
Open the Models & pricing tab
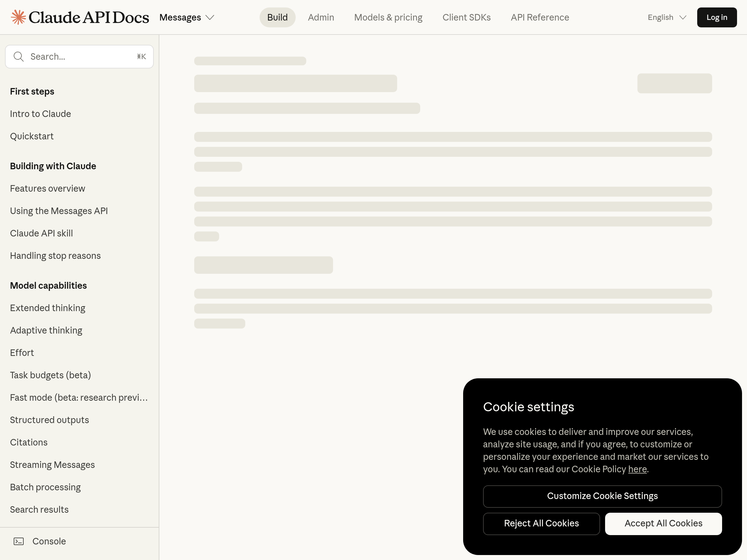pyautogui.click(x=388, y=17)
